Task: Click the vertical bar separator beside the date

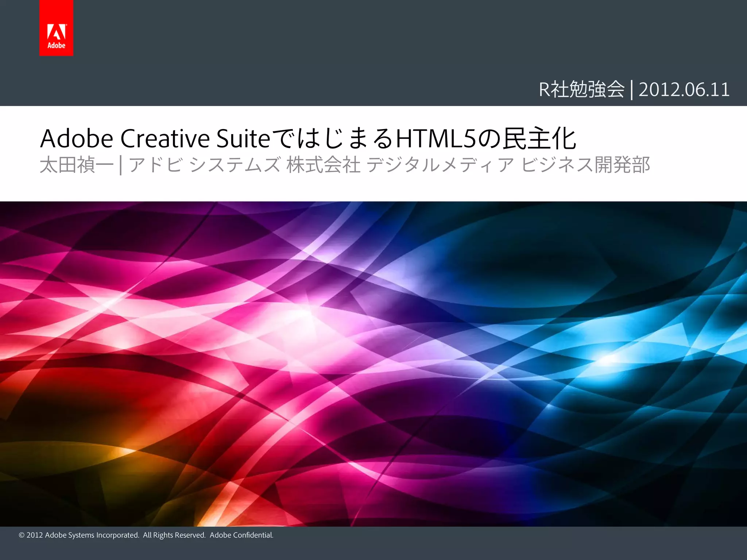Action: tap(632, 90)
